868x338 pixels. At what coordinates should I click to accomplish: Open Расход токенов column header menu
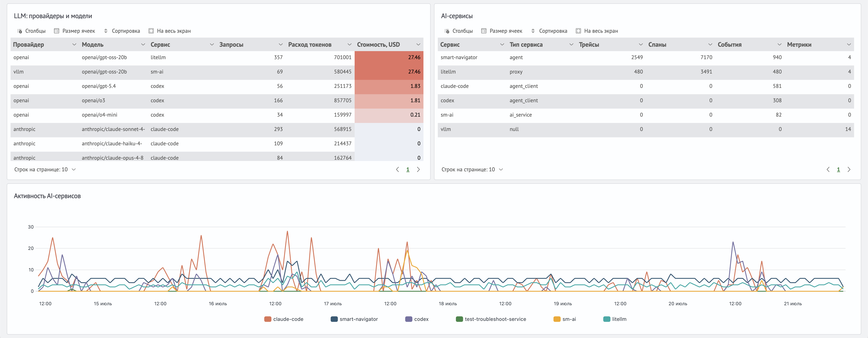pyautogui.click(x=349, y=45)
